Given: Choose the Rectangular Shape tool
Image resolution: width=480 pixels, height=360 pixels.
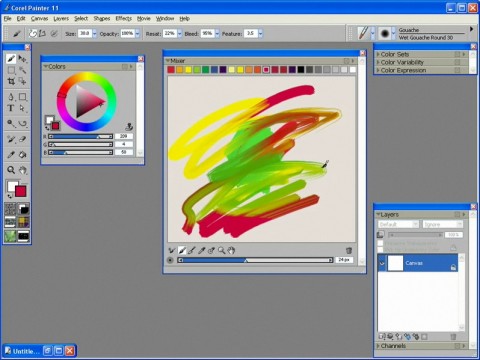Looking at the screenshot, I should [x=22, y=97].
